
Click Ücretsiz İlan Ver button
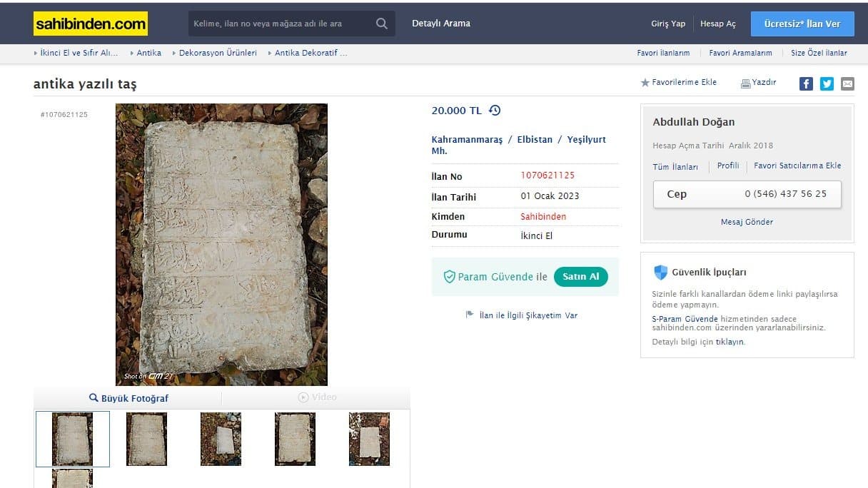[802, 24]
